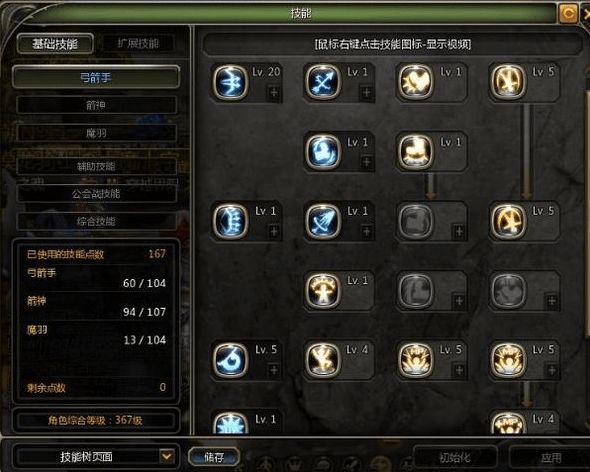Click the MP recovery skill icon Lv. 5
Image resolution: width=590 pixels, height=472 pixels.
(508, 359)
